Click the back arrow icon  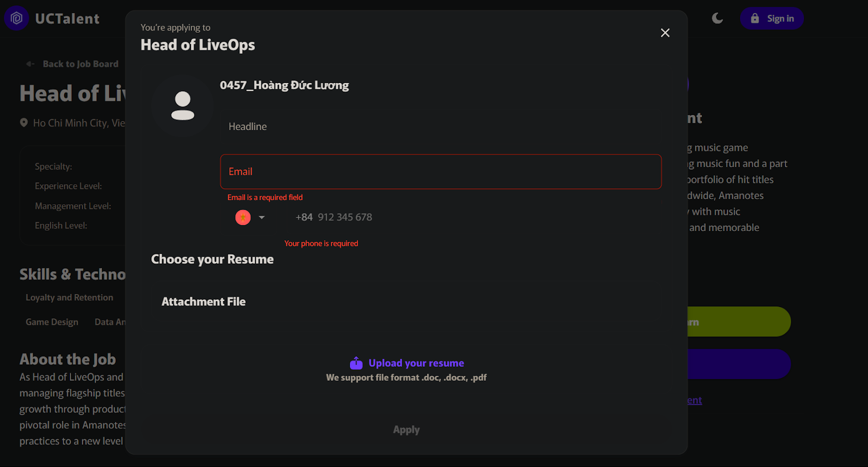[x=30, y=64]
